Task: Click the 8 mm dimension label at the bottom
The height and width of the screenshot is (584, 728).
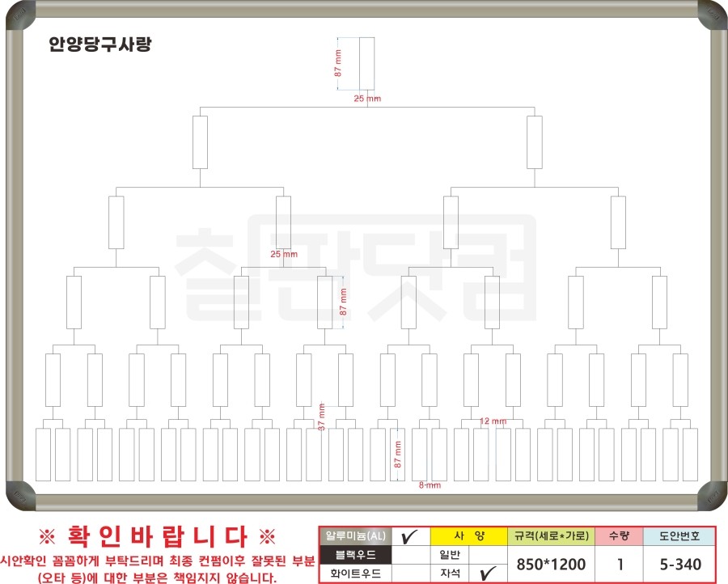Action: pos(430,485)
